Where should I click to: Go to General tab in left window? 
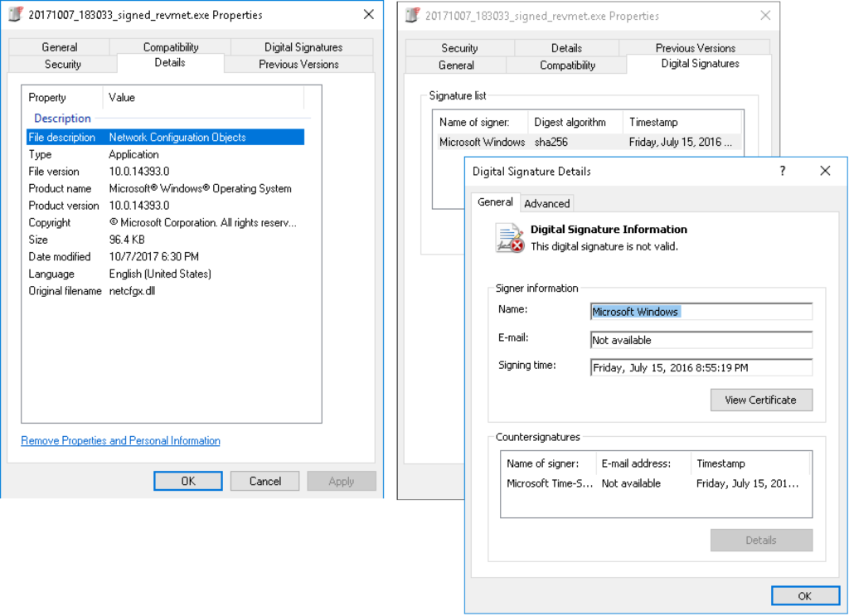tap(60, 47)
